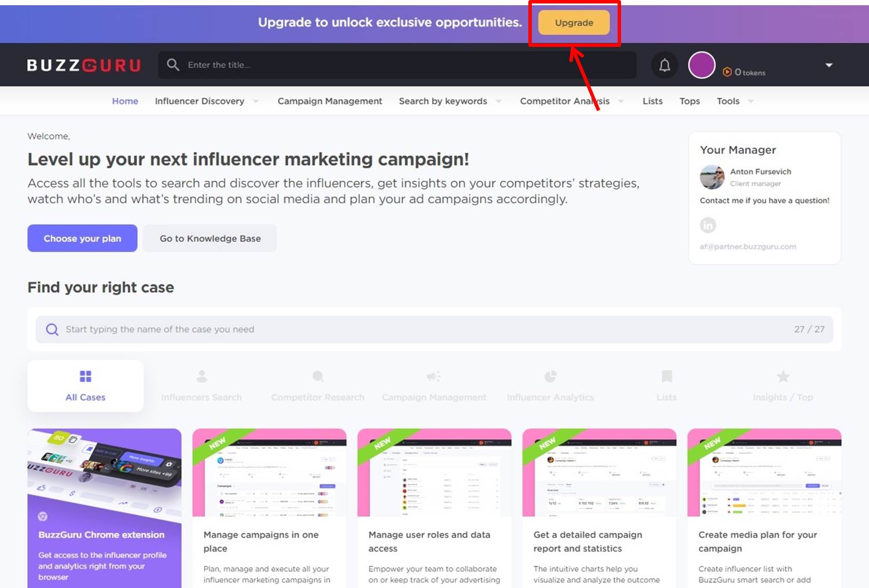Select the Insights / Top tab
This screenshot has width=869, height=588.
point(783,386)
